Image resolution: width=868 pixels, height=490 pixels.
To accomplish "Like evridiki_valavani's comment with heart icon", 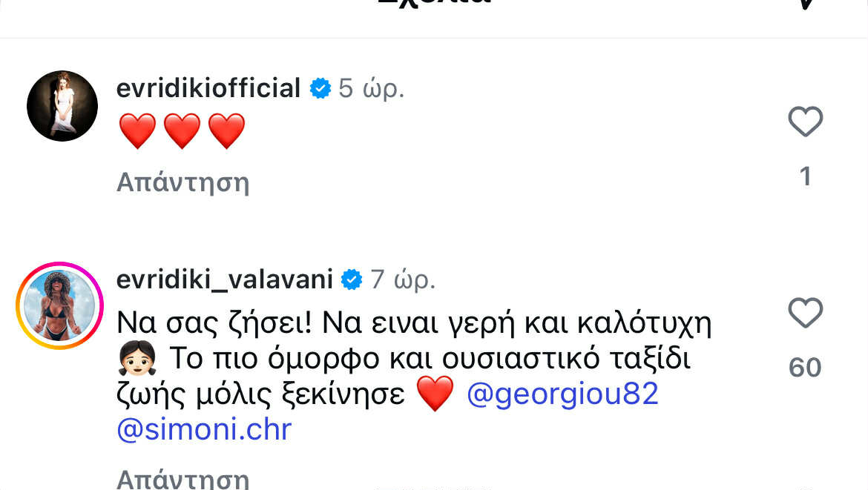I will (x=806, y=313).
